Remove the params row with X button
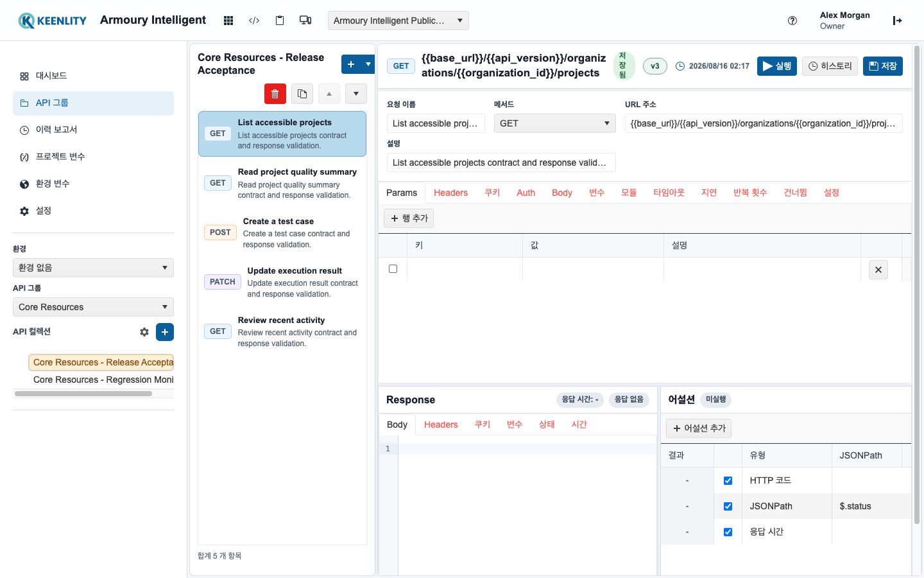The height and width of the screenshot is (578, 924). point(878,270)
